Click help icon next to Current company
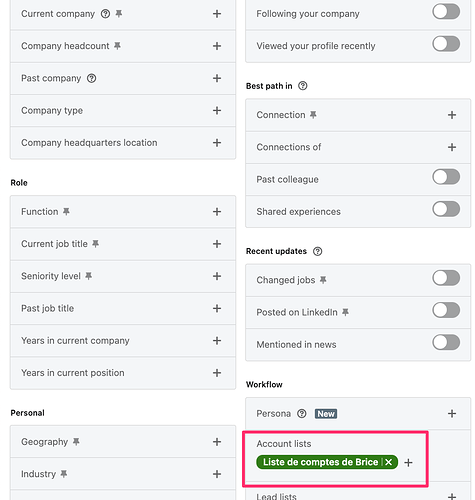The height and width of the screenshot is (500, 475). coord(105,14)
